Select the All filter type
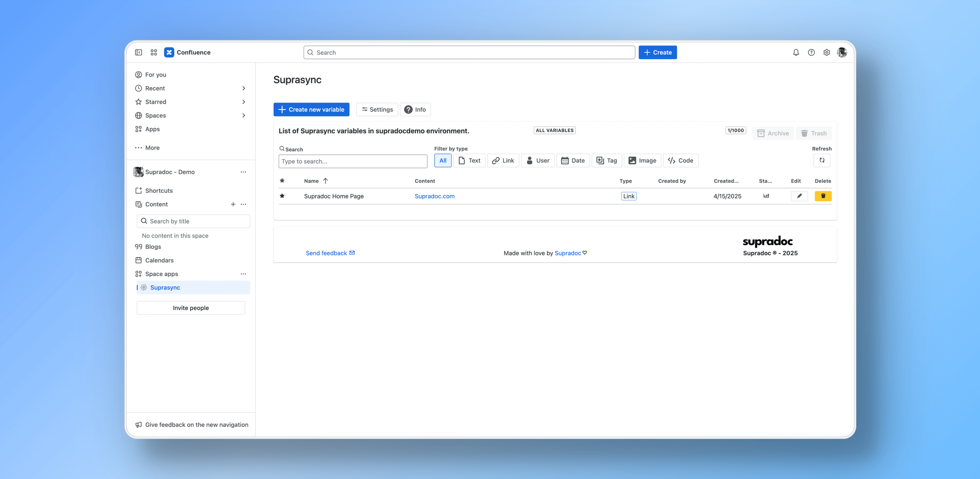Viewport: 980px width, 479px height. click(x=443, y=161)
